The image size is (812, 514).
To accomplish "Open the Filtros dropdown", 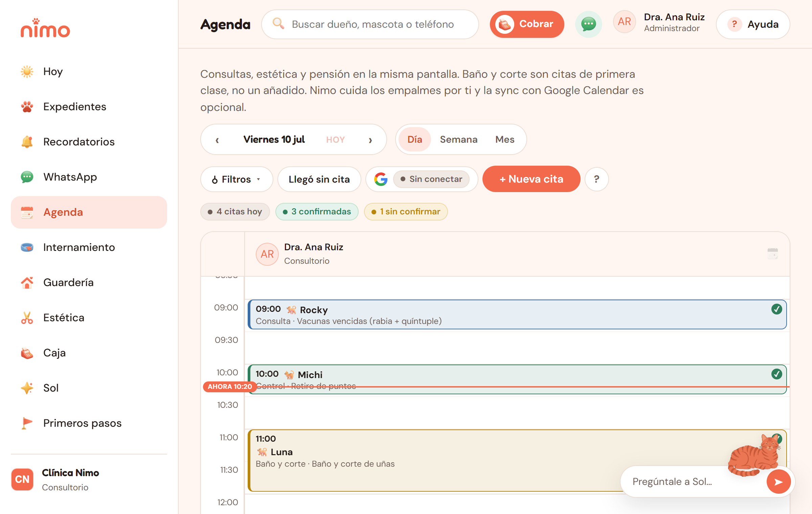I will coord(236,179).
